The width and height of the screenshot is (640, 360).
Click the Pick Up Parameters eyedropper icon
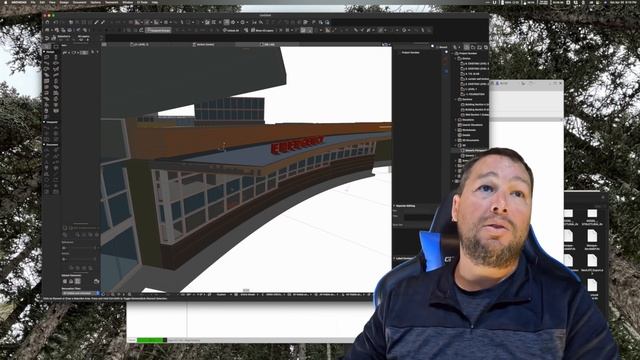[x=96, y=22]
